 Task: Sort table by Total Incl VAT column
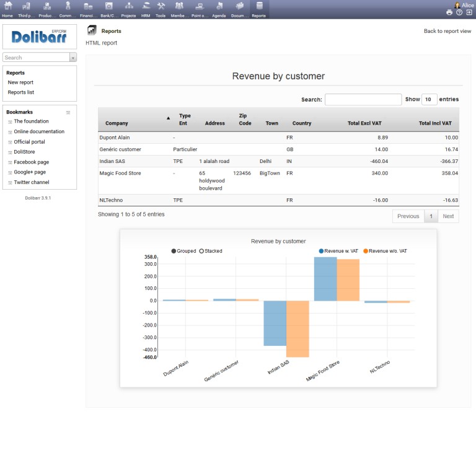435,123
